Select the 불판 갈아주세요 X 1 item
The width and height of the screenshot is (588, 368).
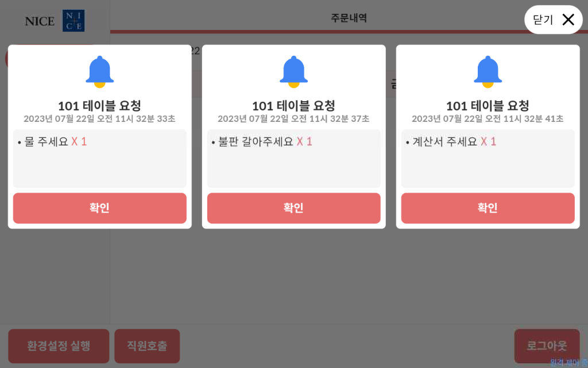pyautogui.click(x=262, y=141)
